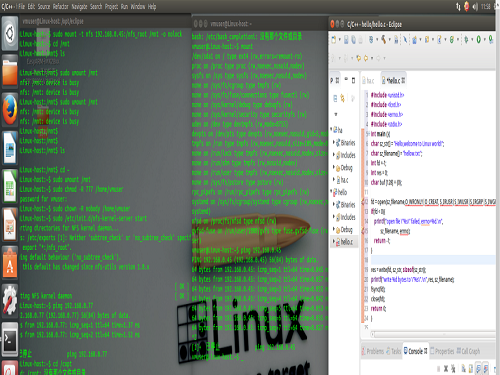Switch to the Problems tab

[x=372, y=351]
